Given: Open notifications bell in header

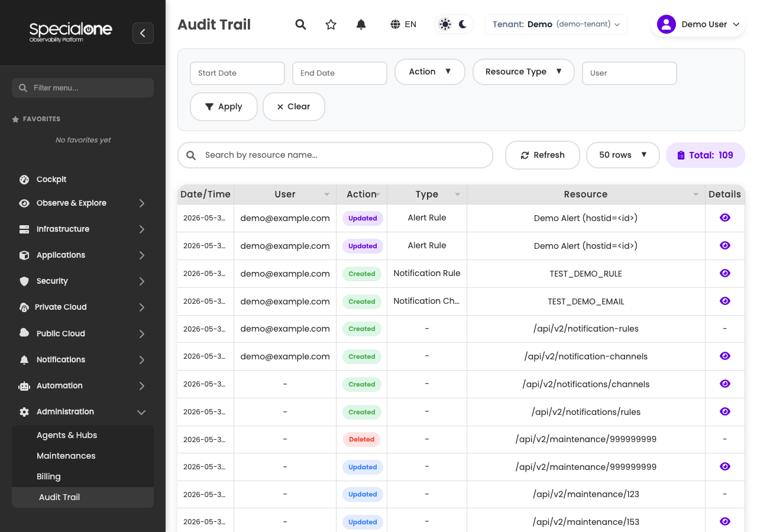Looking at the screenshot, I should [361, 24].
